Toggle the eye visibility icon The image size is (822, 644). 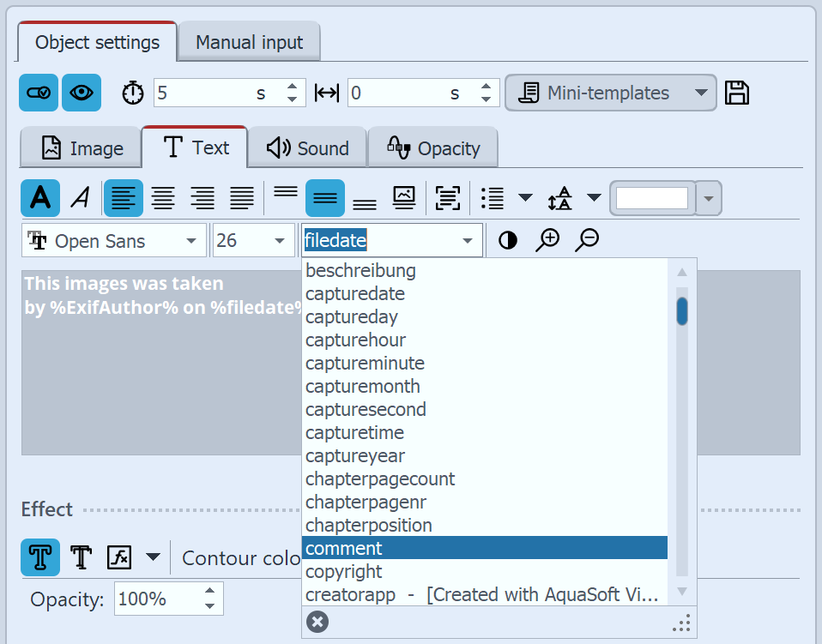(81, 93)
